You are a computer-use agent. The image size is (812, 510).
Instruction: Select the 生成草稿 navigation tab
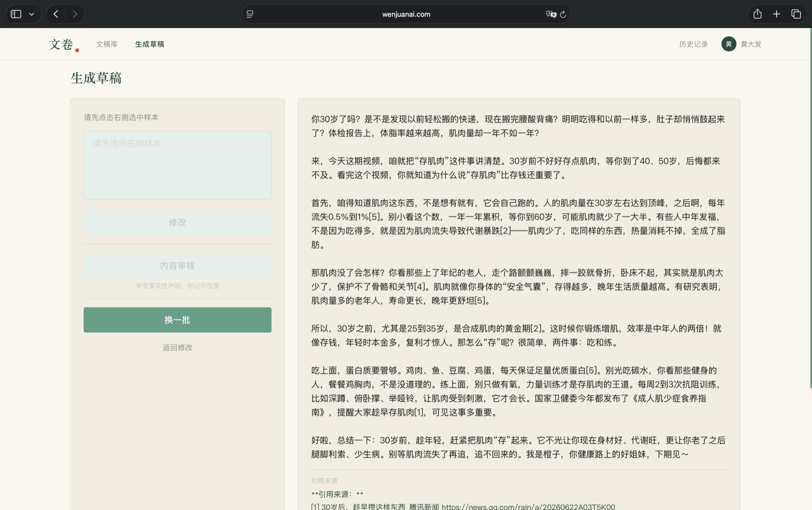tap(150, 44)
